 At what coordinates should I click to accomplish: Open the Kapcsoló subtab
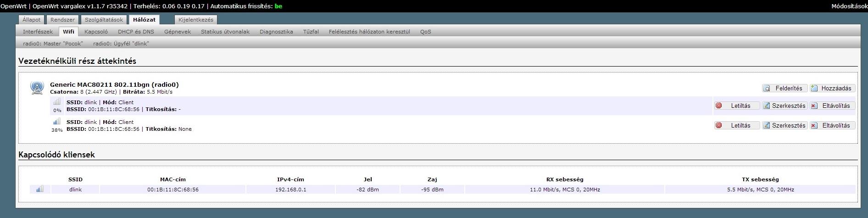96,32
